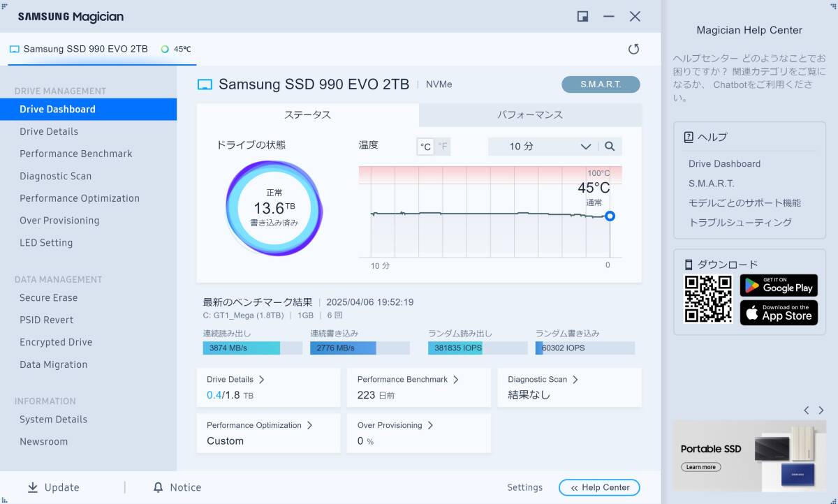838x504 pixels.
Task: Collapse the panel with Help Center button
Action: (599, 487)
